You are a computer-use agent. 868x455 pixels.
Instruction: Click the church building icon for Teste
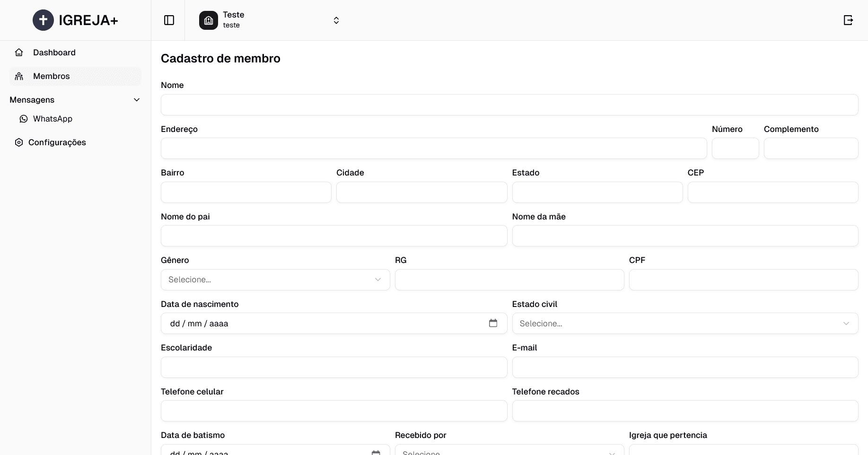click(209, 20)
